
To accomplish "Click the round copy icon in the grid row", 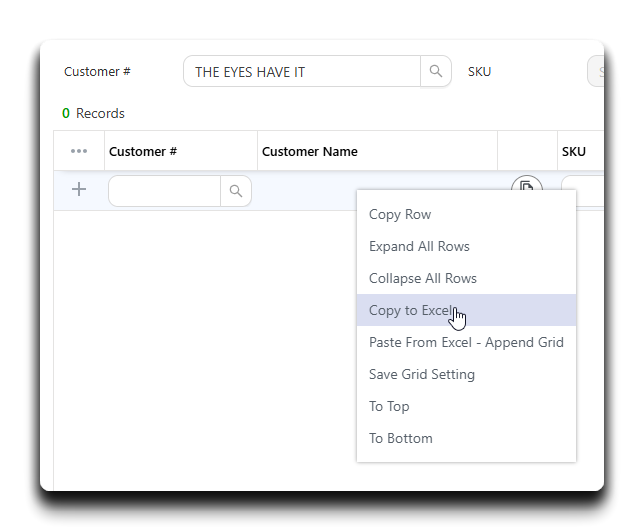I will [x=527, y=184].
